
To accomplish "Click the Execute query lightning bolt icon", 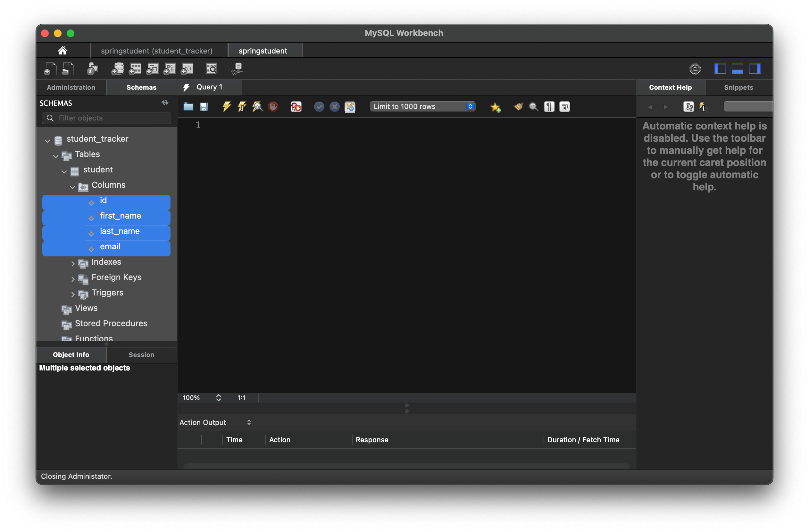I will [x=226, y=106].
